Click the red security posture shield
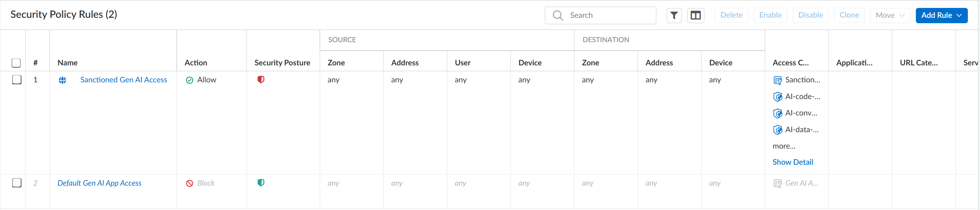980x210 pixels. click(261, 80)
